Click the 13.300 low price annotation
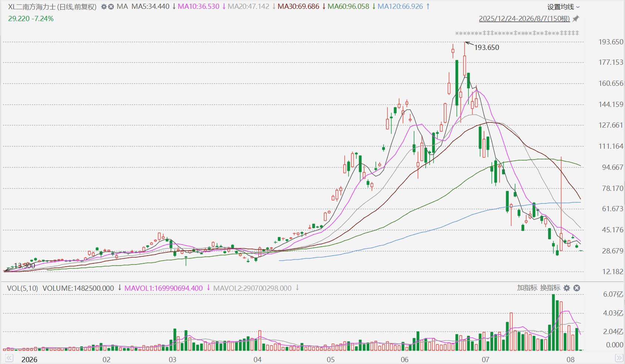The width and height of the screenshot is (625, 364). 24,266
